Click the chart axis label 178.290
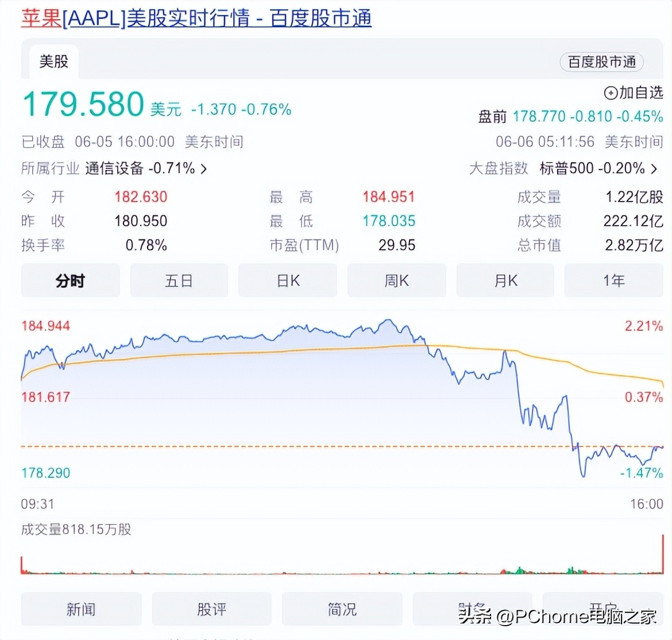This screenshot has width=672, height=640. click(x=46, y=473)
